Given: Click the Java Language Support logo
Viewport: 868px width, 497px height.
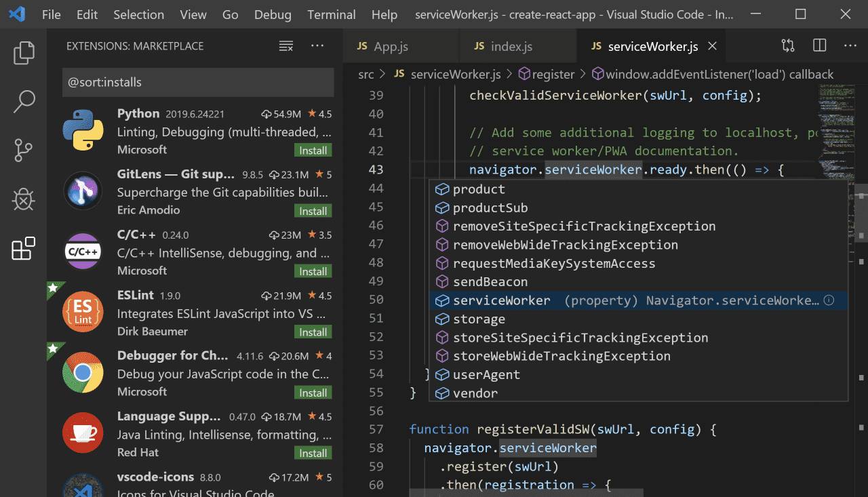Looking at the screenshot, I should coord(83,433).
